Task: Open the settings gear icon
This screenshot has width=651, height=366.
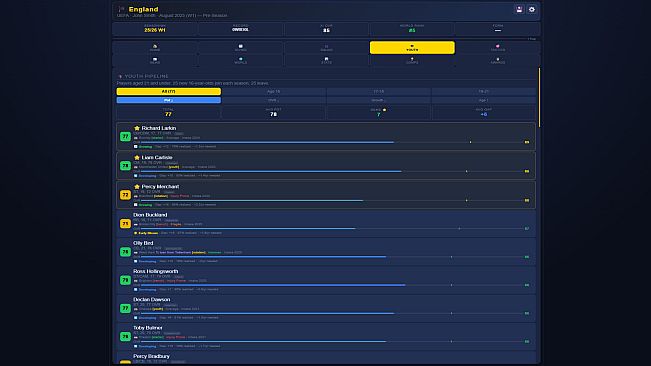Action: click(532, 9)
